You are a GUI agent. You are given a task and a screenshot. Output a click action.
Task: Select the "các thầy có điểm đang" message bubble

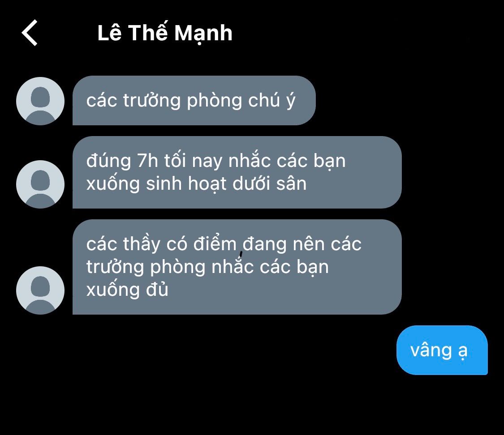pyautogui.click(x=237, y=267)
